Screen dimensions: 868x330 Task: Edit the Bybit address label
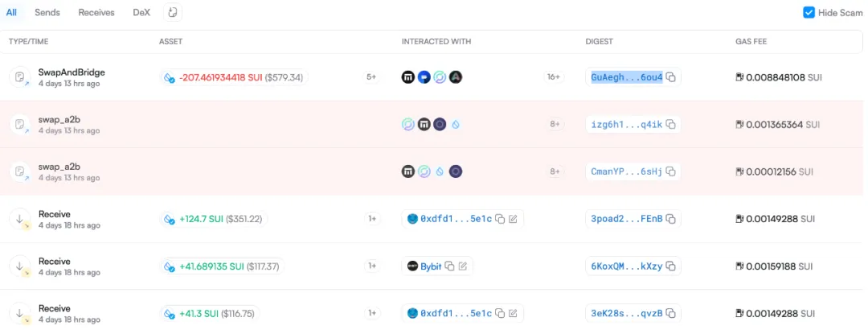[x=463, y=266]
